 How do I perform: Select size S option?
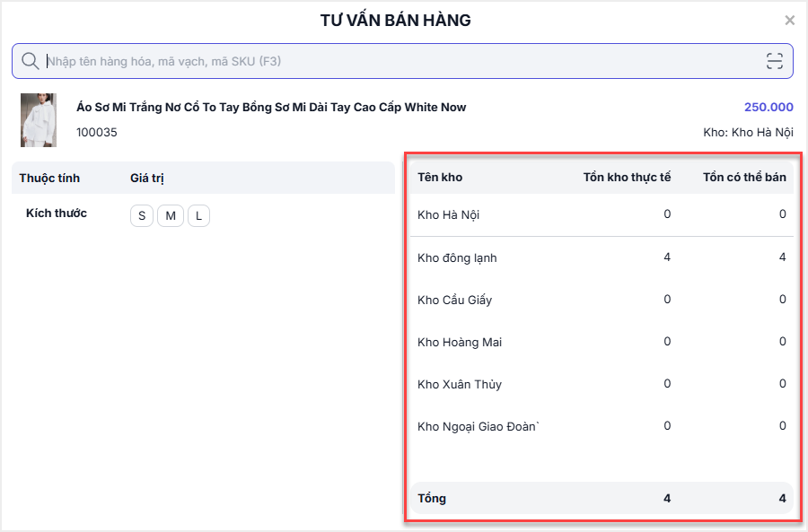[x=142, y=216]
